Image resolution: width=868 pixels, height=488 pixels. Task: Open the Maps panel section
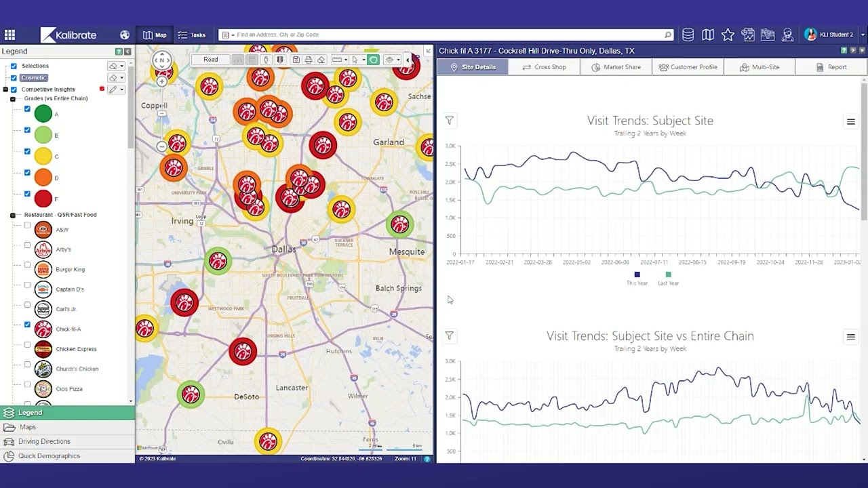point(68,427)
